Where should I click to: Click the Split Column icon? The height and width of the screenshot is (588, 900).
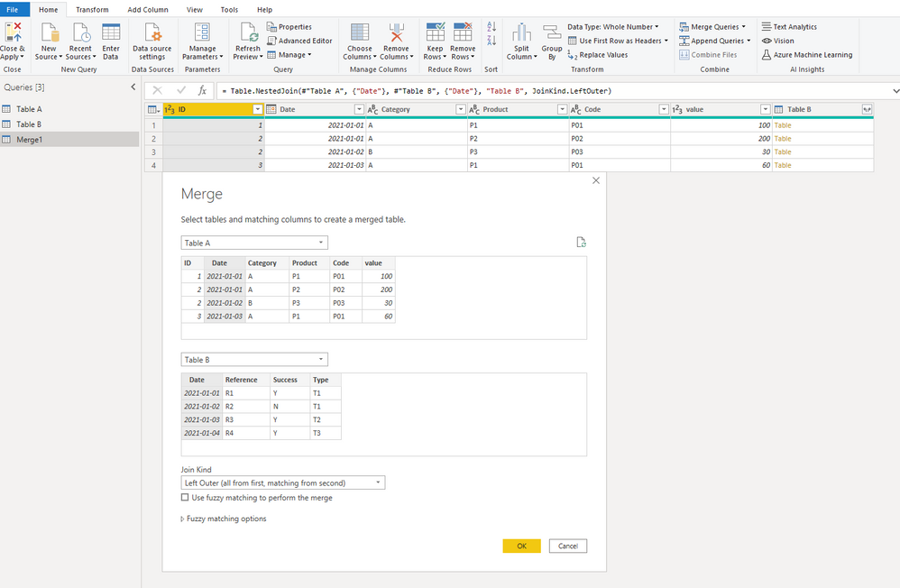click(521, 32)
